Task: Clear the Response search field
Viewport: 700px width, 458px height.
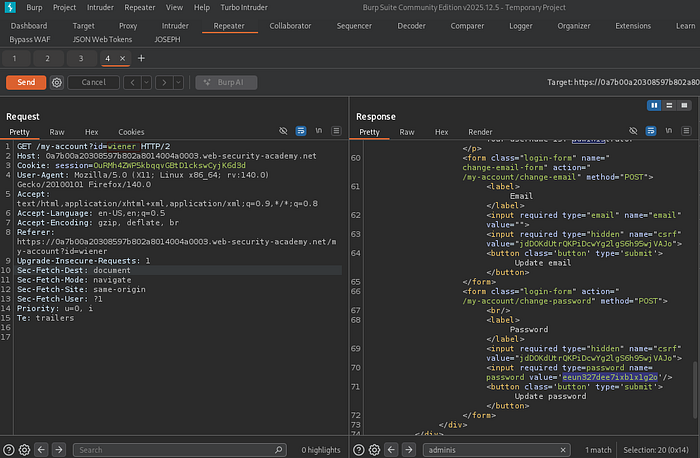Action: click(x=563, y=450)
